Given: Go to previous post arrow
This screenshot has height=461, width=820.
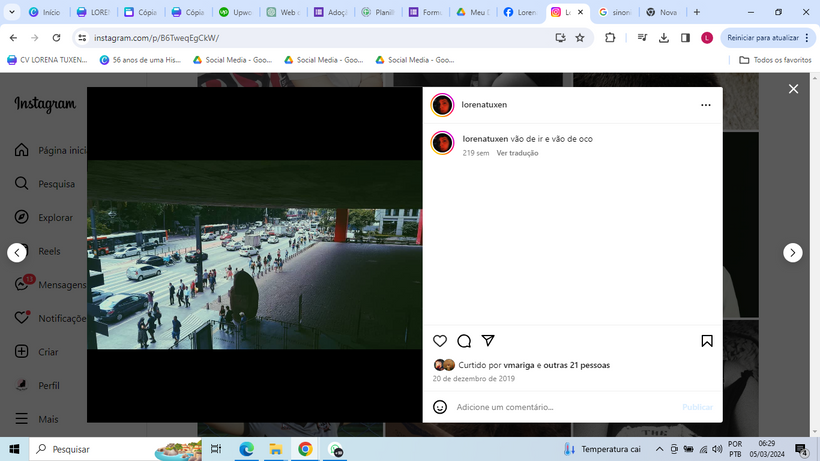Looking at the screenshot, I should click(x=17, y=252).
